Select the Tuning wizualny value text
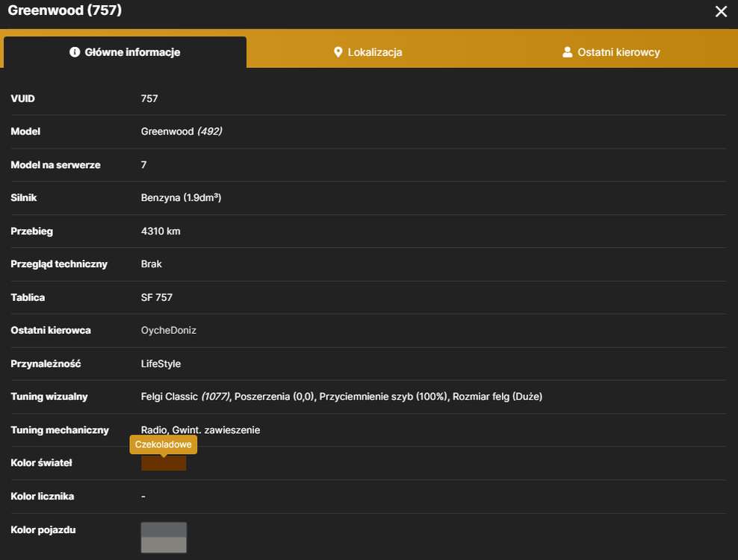The width and height of the screenshot is (738, 560). [341, 396]
